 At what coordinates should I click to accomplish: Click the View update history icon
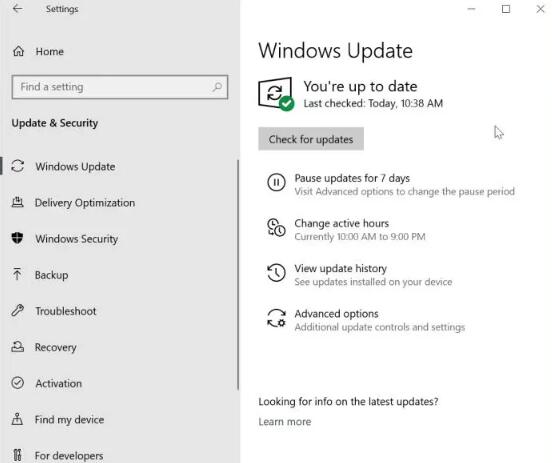[x=276, y=273]
